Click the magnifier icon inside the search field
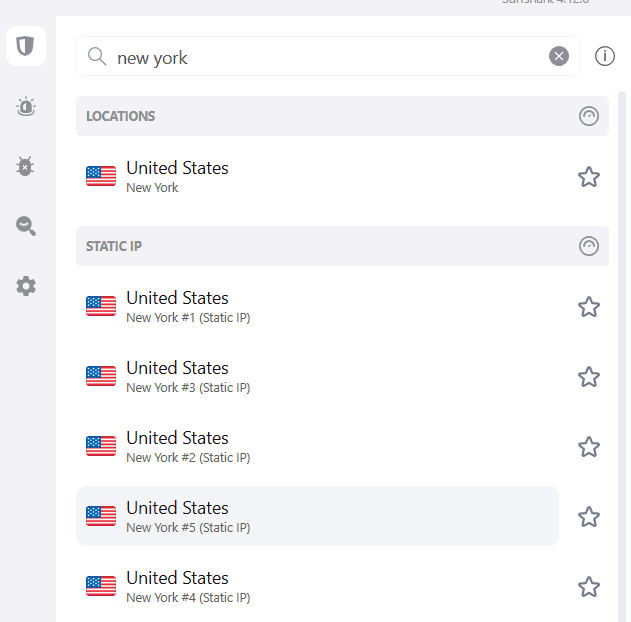The height and width of the screenshot is (622, 631). click(97, 56)
